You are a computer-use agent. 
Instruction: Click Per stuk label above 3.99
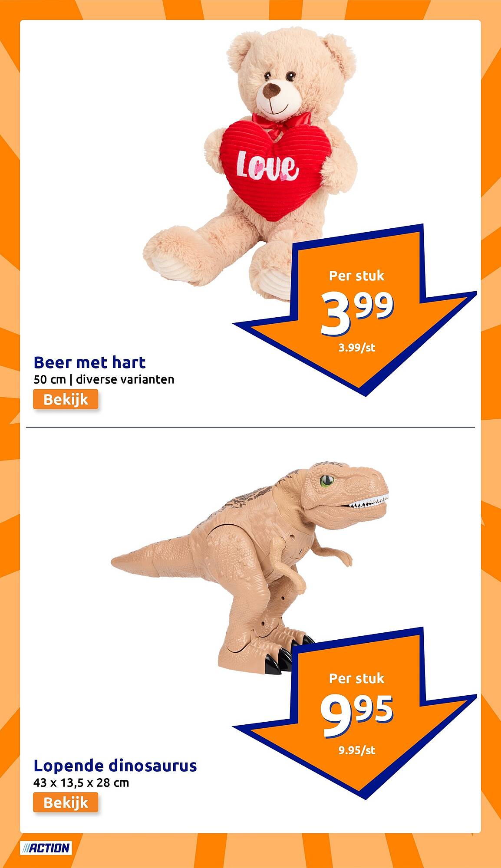pyautogui.click(x=357, y=276)
